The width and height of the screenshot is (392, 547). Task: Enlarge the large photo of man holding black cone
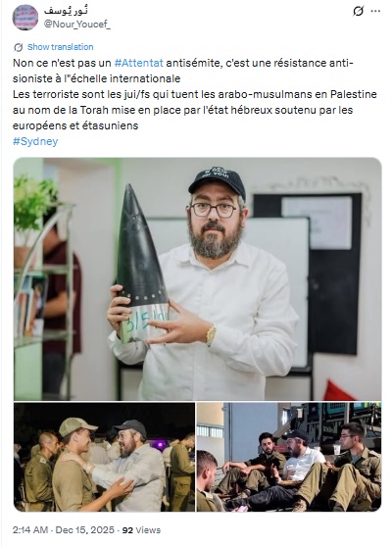[x=197, y=278]
